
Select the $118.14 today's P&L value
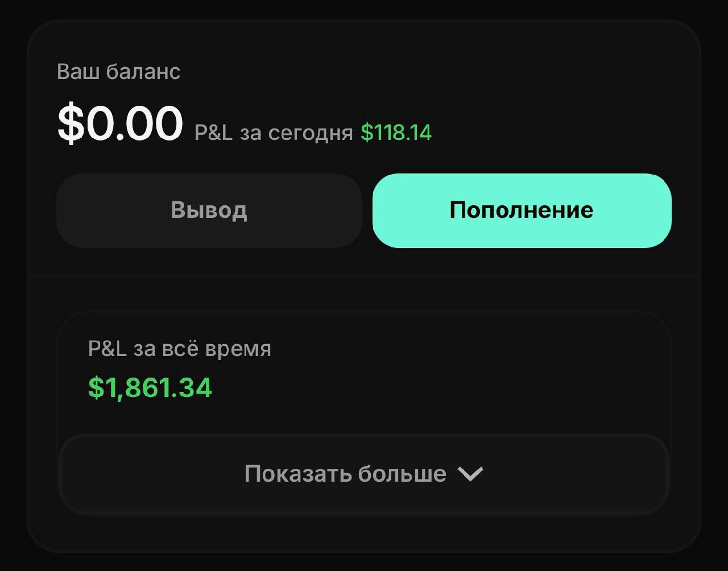(396, 133)
